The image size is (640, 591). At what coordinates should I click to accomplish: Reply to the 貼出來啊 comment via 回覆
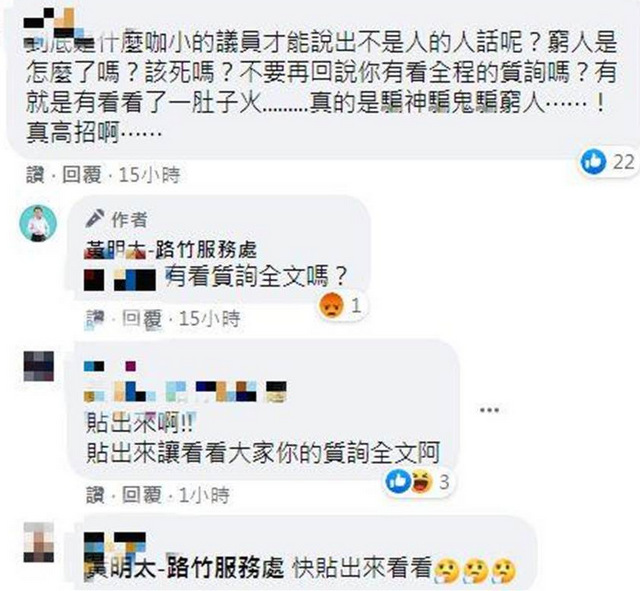[x=142, y=495]
